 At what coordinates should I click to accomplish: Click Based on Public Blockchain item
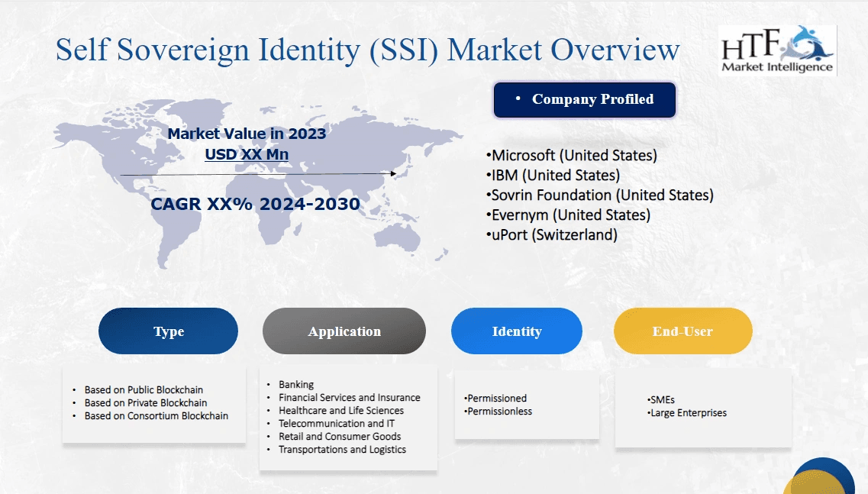click(x=144, y=390)
